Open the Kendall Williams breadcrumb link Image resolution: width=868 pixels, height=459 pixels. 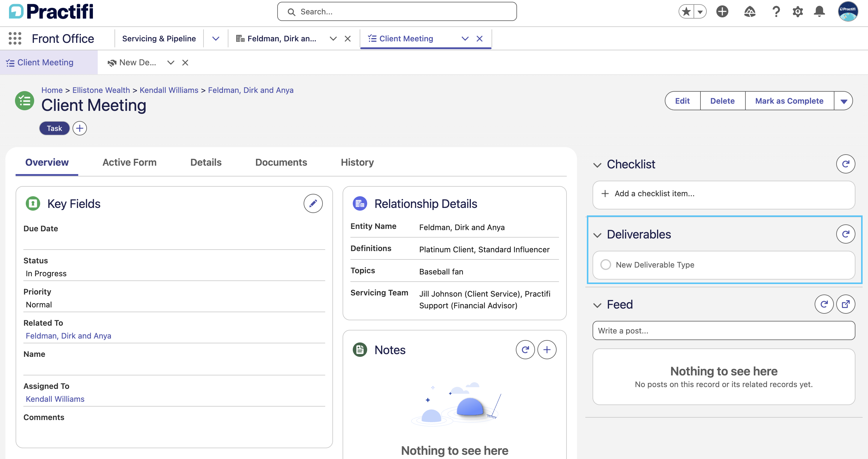point(169,90)
